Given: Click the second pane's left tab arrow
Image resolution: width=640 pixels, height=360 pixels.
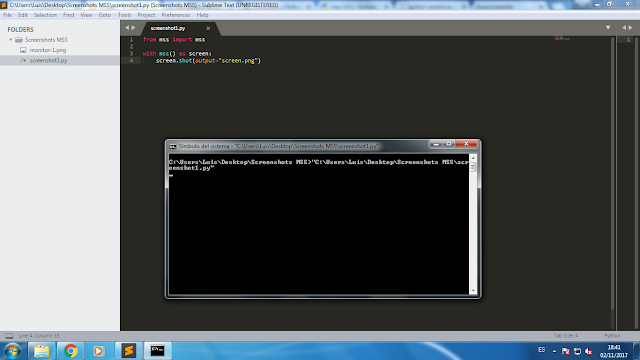Looking at the screenshot, I should [624, 27].
